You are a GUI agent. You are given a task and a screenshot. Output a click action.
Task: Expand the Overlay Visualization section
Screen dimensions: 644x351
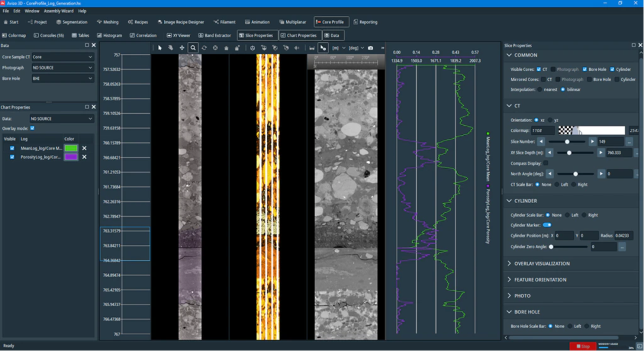(541, 263)
